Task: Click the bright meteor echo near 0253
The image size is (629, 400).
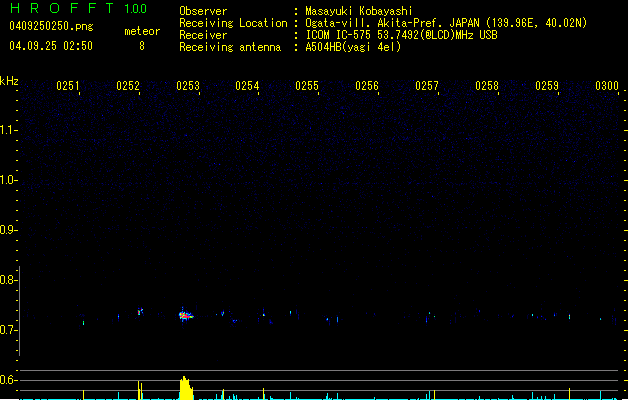Action: (x=186, y=315)
